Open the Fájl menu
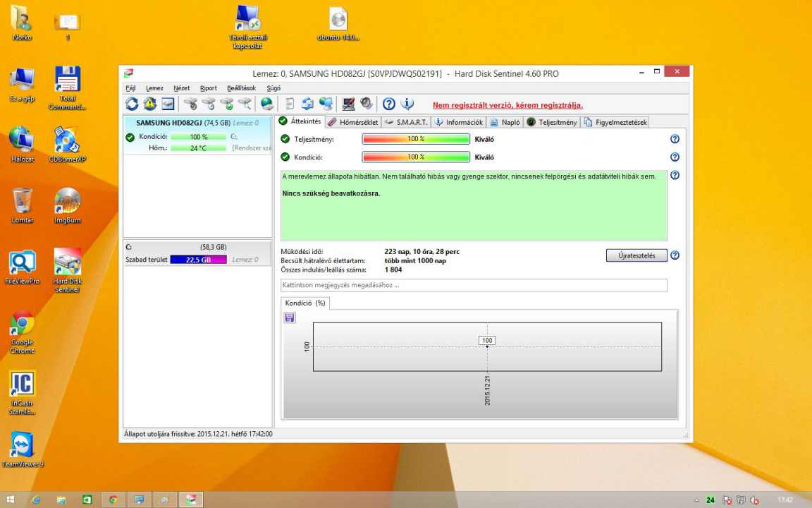This screenshot has width=812, height=508. coord(130,88)
